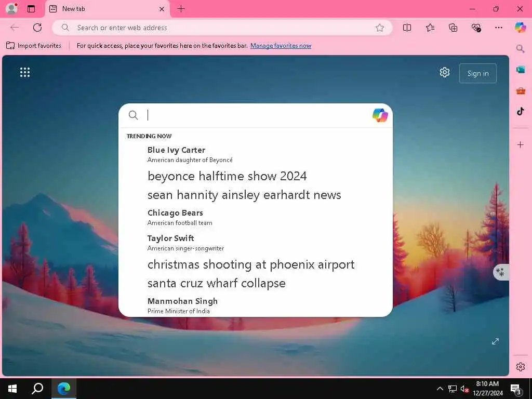
Task: Open muted volume tray icon
Action: tap(464, 389)
